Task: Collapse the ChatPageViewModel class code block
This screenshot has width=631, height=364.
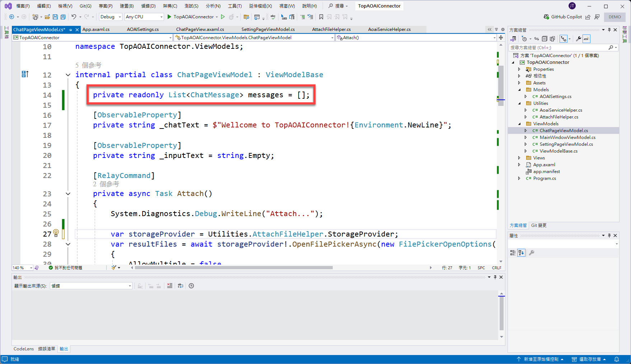Action: click(x=68, y=75)
